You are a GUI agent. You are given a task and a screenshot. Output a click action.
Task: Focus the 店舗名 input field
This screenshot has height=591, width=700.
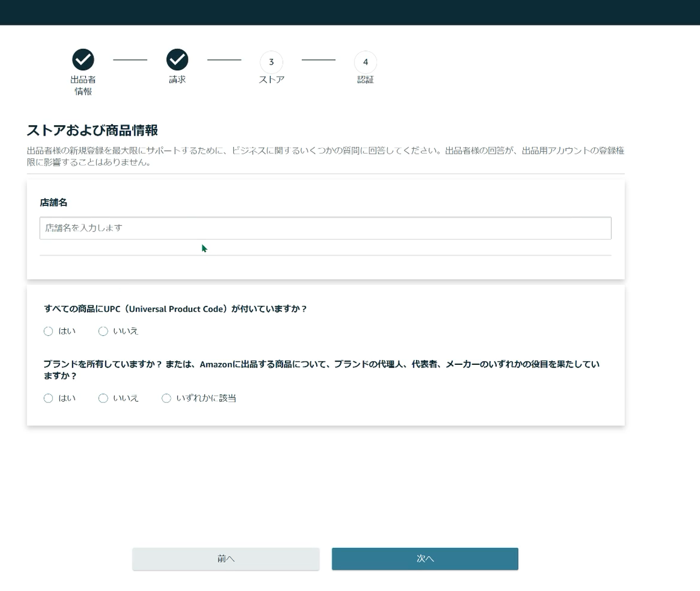click(x=325, y=228)
